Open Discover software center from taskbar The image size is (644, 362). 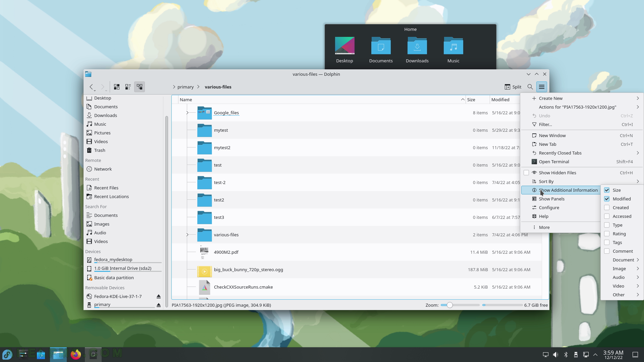pos(41,354)
